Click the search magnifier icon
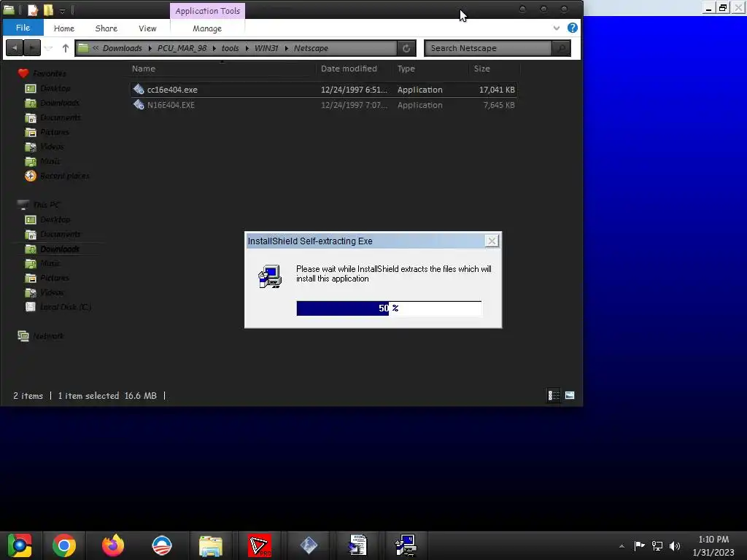The height and width of the screenshot is (560, 747). pos(561,48)
